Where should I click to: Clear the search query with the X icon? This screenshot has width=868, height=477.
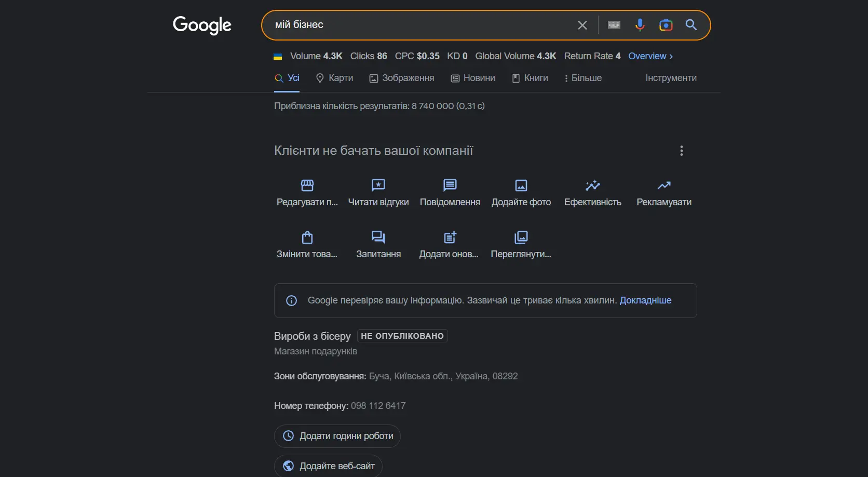(x=582, y=25)
